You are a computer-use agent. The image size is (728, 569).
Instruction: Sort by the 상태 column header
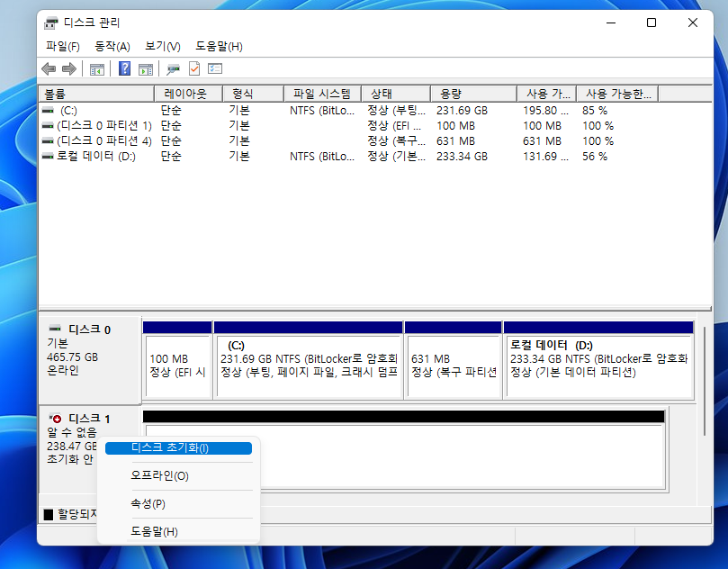coord(396,94)
